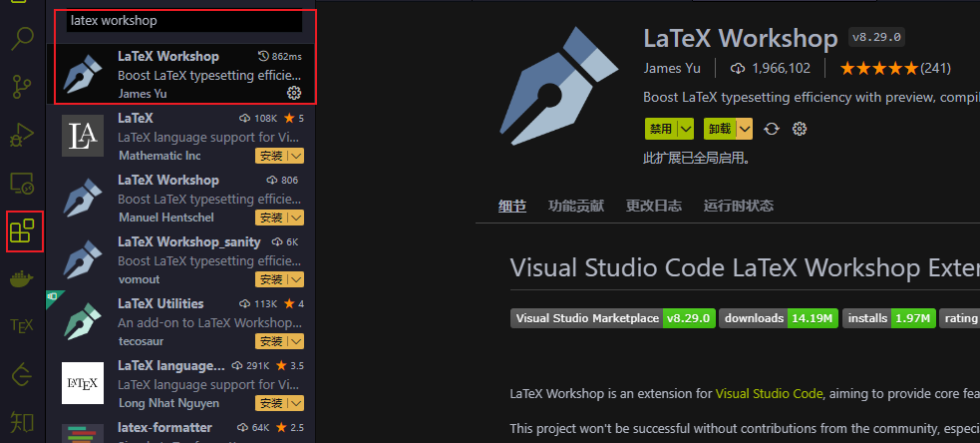The width and height of the screenshot is (980, 443).
Task: Open the Docker view in activity bar
Action: [22, 279]
